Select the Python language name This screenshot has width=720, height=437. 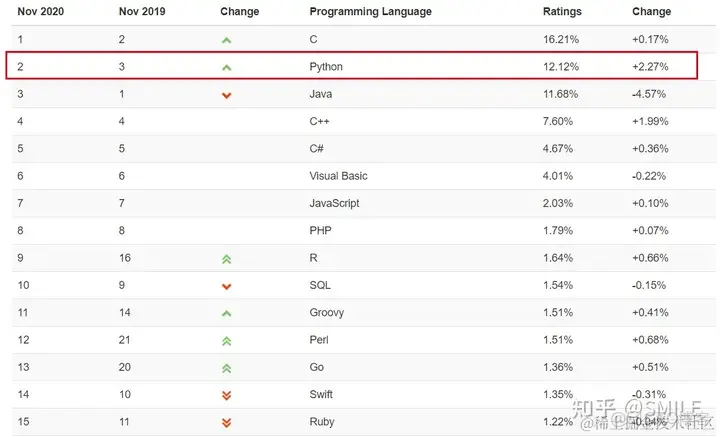pyautogui.click(x=327, y=67)
